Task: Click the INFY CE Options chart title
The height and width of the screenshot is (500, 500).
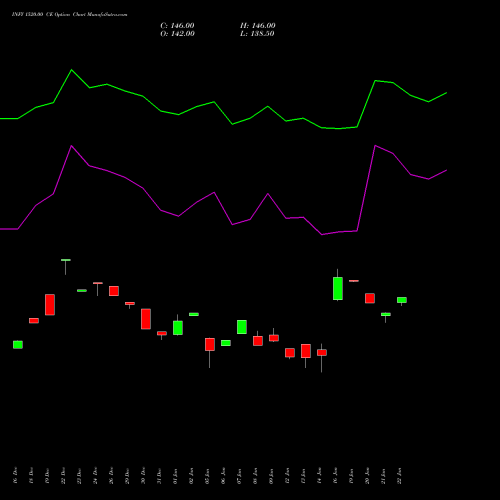Action: coord(69,15)
